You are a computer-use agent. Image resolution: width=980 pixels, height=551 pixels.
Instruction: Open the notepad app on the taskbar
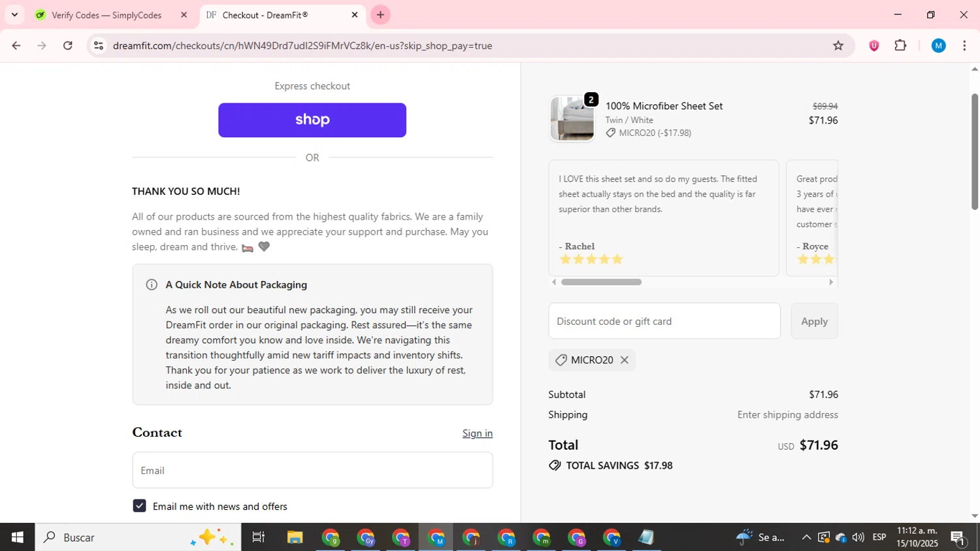click(x=646, y=537)
